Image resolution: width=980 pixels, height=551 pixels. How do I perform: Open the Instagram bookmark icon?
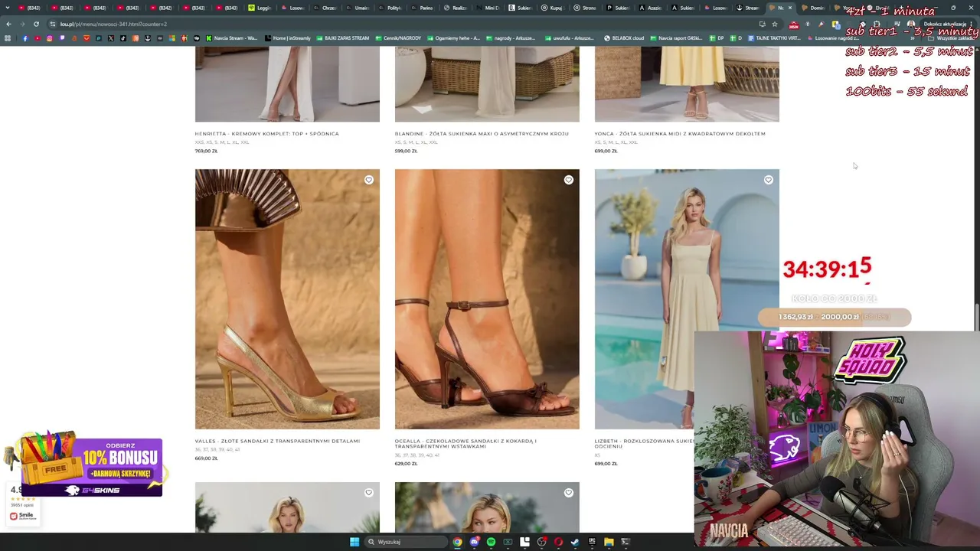(x=50, y=38)
